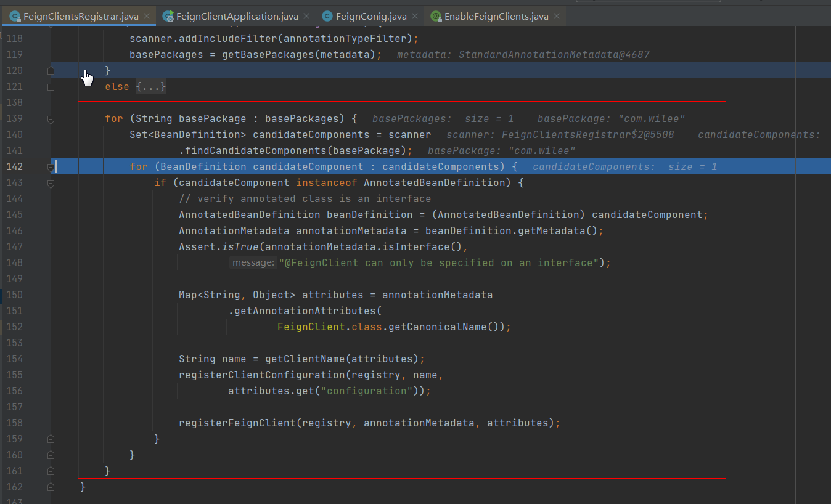
Task: Click line number 119 in the gutter
Action: 14,55
